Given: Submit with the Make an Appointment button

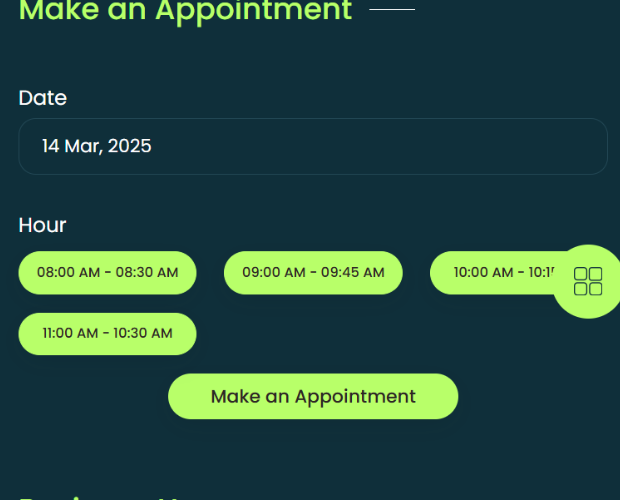Looking at the screenshot, I should tap(313, 396).
